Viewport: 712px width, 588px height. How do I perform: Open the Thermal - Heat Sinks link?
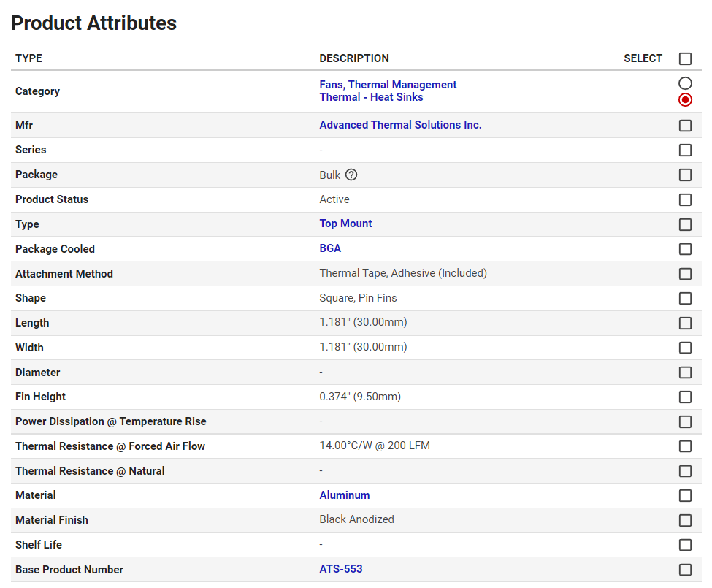(x=371, y=97)
